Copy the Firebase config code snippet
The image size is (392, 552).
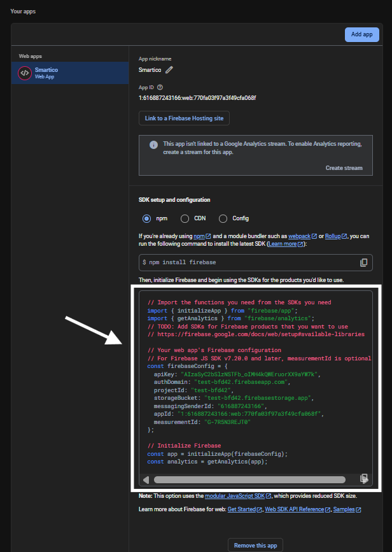pyautogui.click(x=363, y=479)
